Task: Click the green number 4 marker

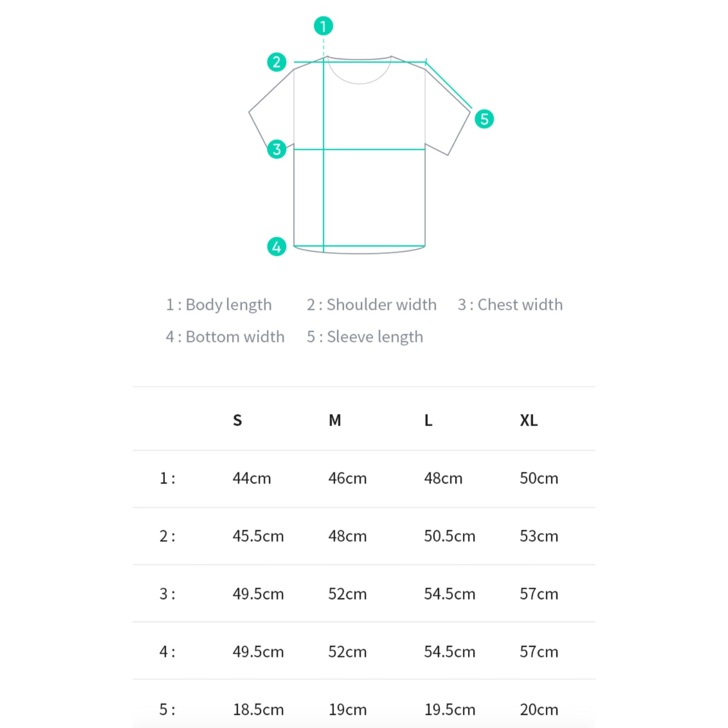Action: (277, 247)
